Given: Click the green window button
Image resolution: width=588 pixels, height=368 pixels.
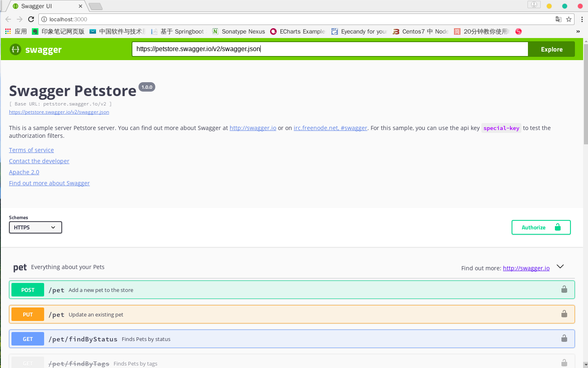Looking at the screenshot, I should (x=565, y=6).
